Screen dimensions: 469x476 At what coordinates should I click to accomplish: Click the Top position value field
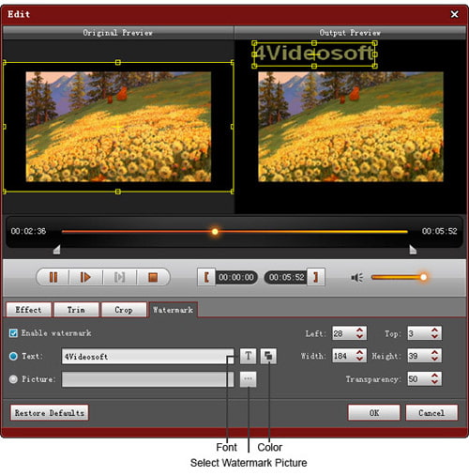tap(418, 333)
